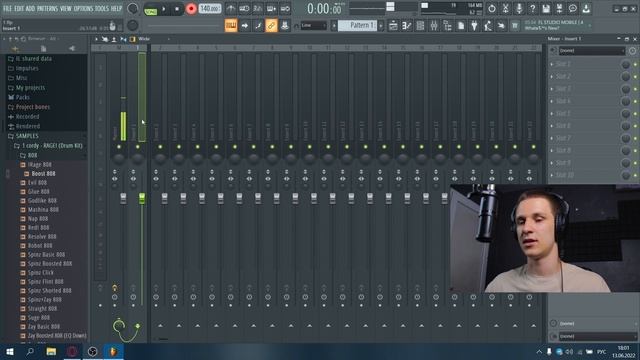Open the shopping cart store icon
This screenshot has width=640, height=360.
click(x=515, y=26)
